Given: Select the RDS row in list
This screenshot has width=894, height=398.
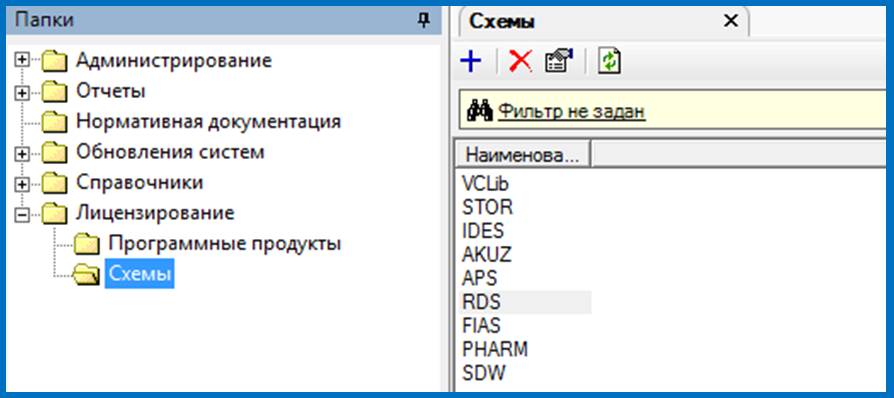Looking at the screenshot, I should tap(525, 302).
